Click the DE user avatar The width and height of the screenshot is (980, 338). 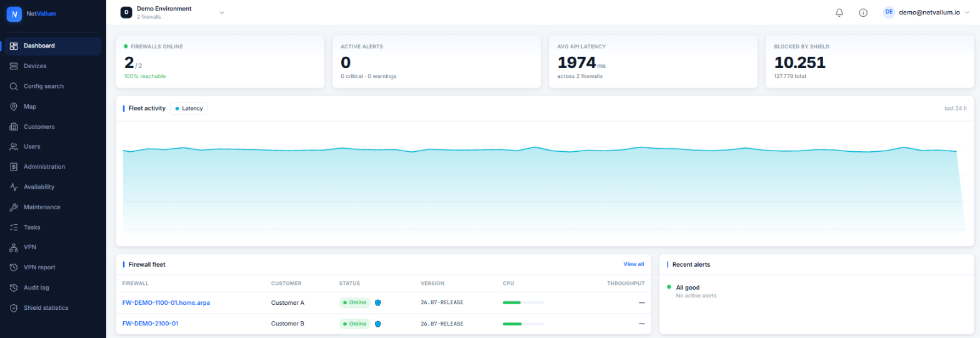(x=889, y=12)
